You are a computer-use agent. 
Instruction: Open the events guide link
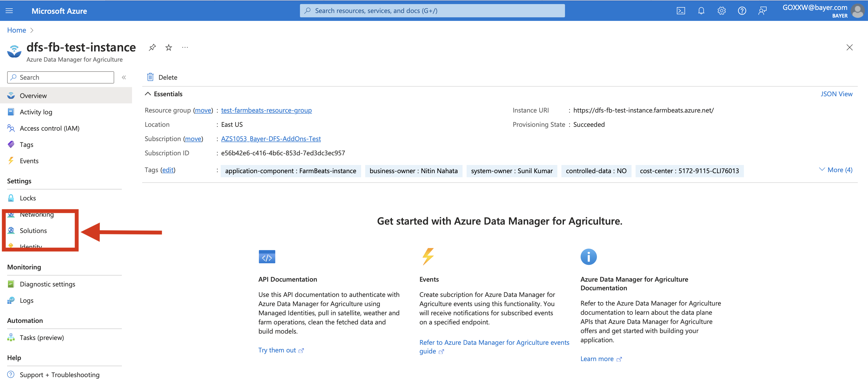pos(494,347)
